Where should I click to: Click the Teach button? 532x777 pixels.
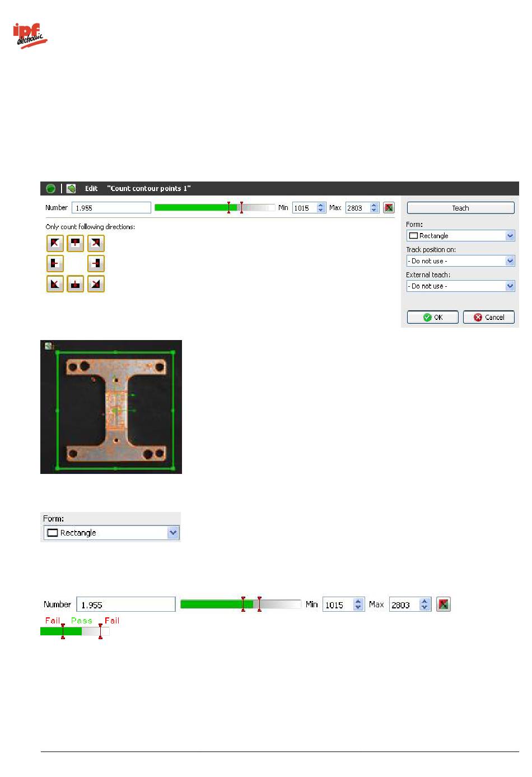click(460, 208)
